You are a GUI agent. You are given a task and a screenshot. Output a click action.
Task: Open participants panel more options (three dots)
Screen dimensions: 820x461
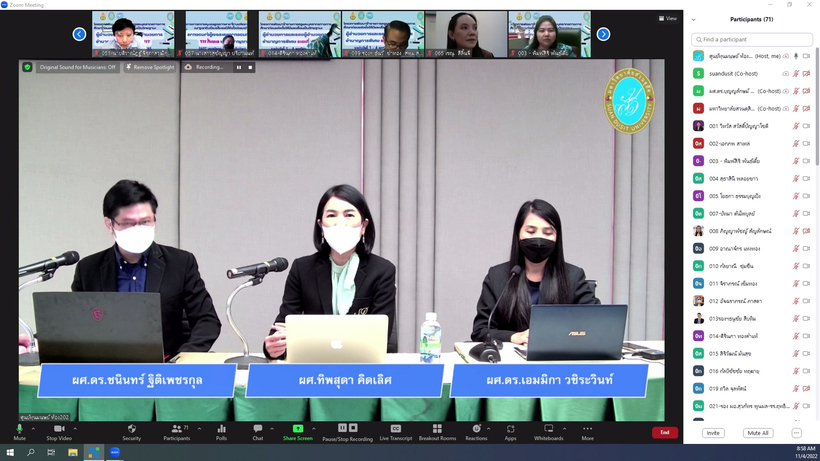(796, 433)
